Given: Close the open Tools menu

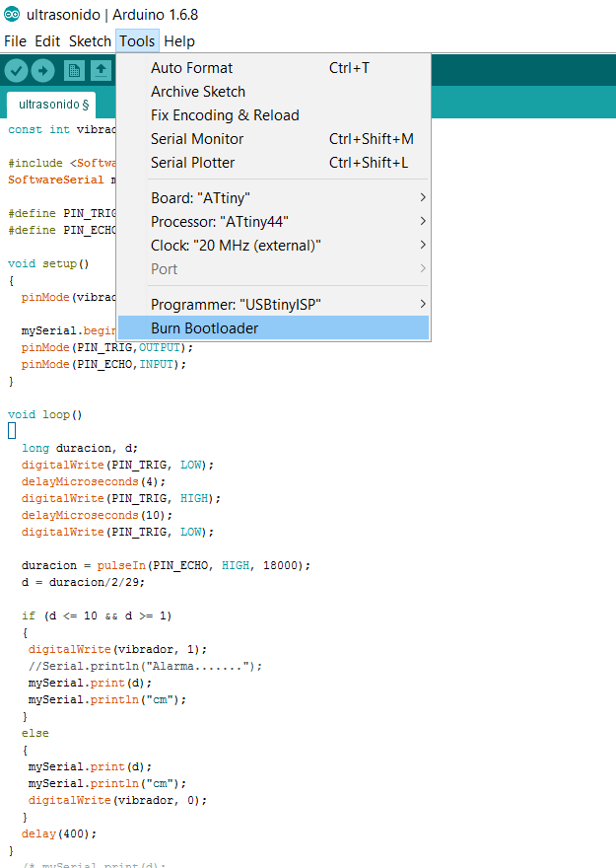Looking at the screenshot, I should 137,41.
